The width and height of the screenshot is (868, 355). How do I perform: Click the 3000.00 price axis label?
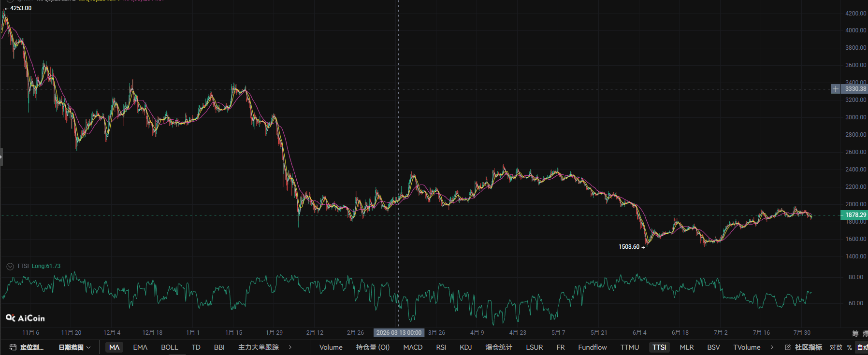(x=855, y=117)
